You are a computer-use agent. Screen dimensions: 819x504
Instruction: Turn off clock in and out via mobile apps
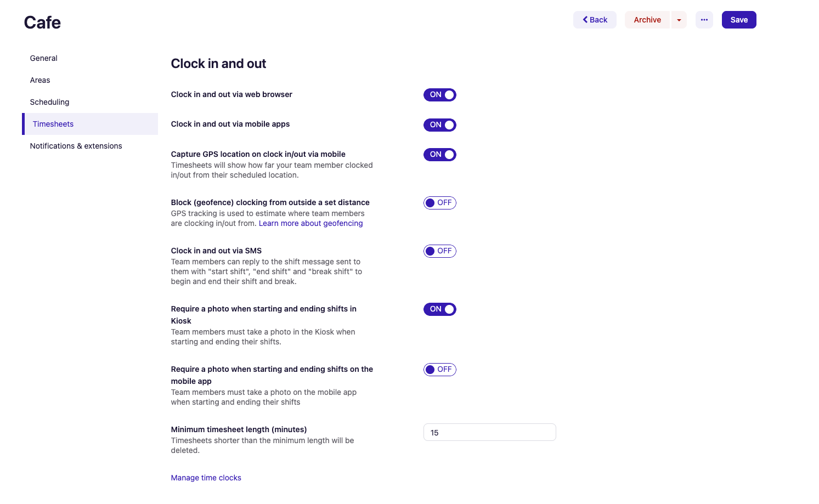click(439, 124)
